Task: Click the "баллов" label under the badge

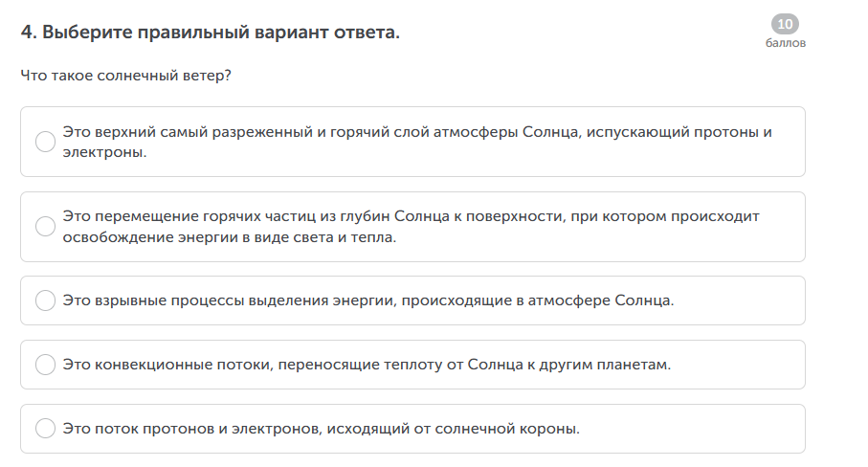Action: (x=786, y=43)
